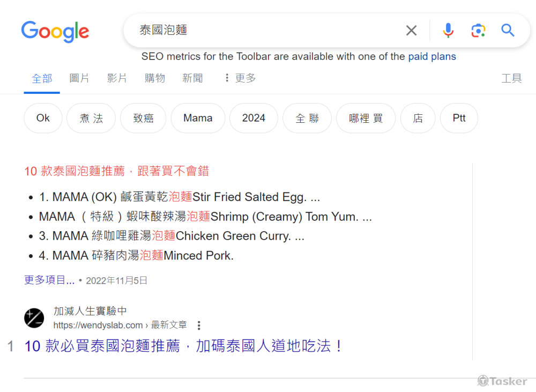Expand the 更多 dropdown
The width and height of the screenshot is (536, 392).
click(240, 78)
